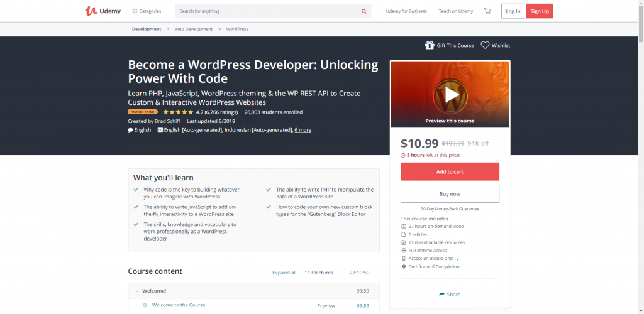Image resolution: width=644 pixels, height=314 pixels.
Task: Open the 6 more captions link
Action: pyautogui.click(x=303, y=130)
